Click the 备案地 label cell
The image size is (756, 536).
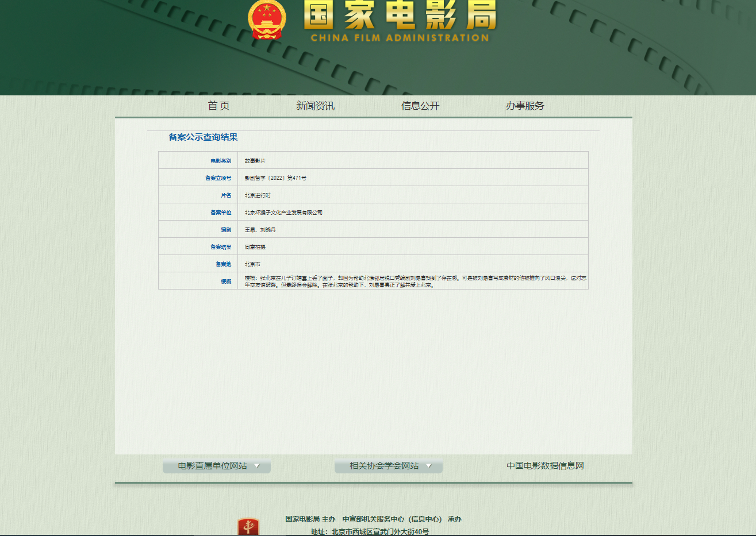198,264
